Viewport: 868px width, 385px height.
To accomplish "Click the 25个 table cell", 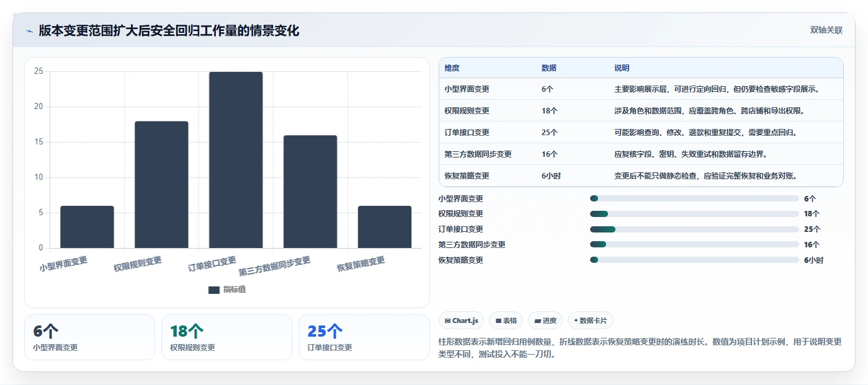I will point(549,133).
